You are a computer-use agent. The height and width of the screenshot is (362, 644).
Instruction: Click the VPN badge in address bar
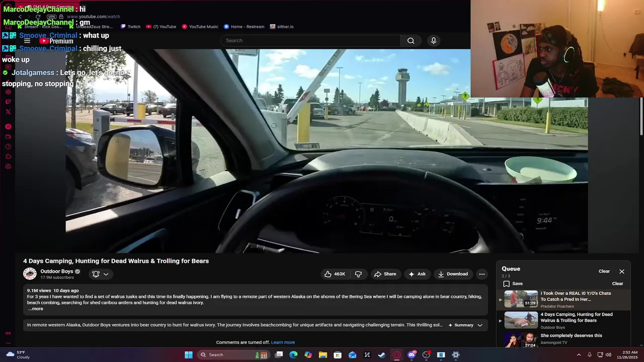51,17
